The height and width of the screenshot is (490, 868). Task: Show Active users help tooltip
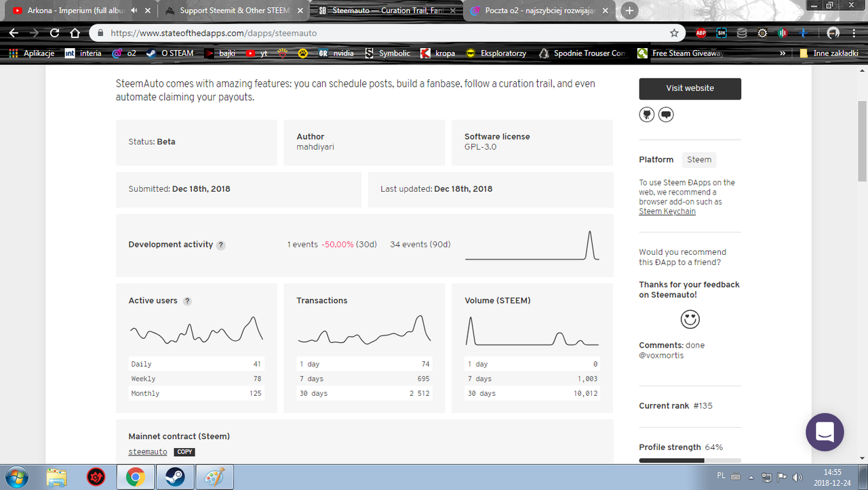pos(187,301)
